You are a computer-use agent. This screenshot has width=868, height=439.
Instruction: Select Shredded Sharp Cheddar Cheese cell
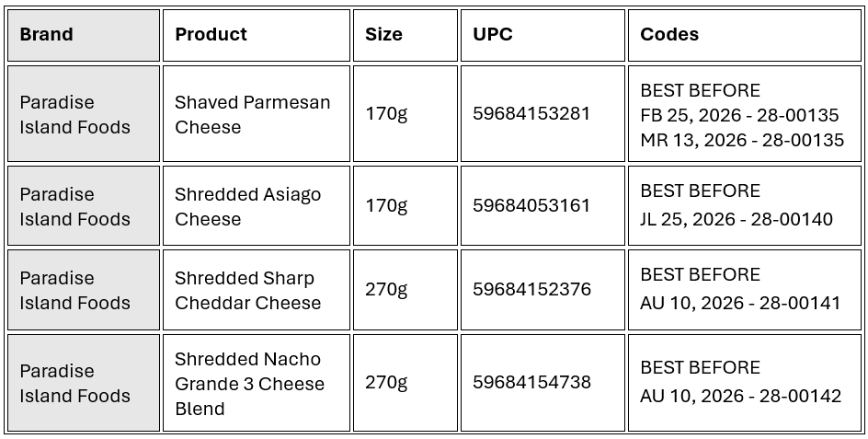(x=248, y=290)
